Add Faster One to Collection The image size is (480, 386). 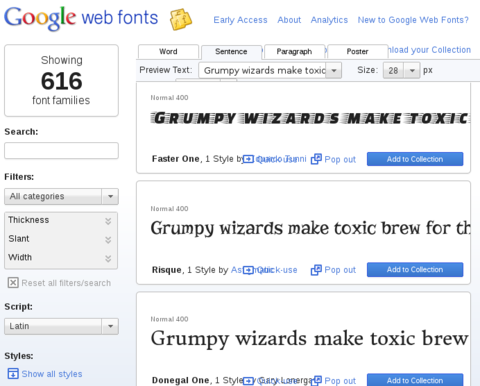[415, 159]
